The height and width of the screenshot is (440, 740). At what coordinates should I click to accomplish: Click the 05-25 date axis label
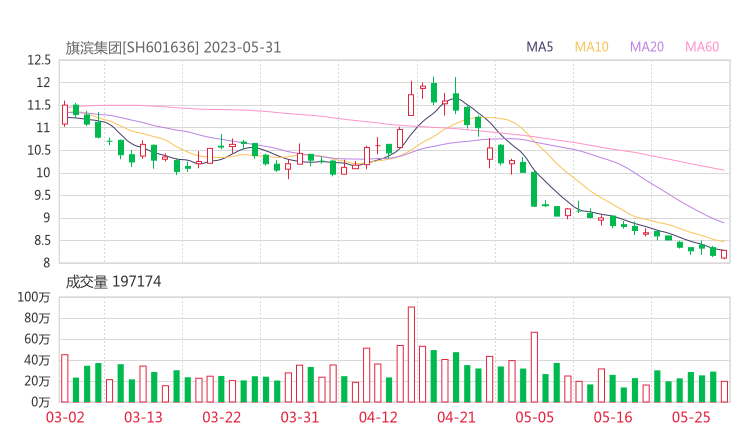pyautogui.click(x=691, y=417)
